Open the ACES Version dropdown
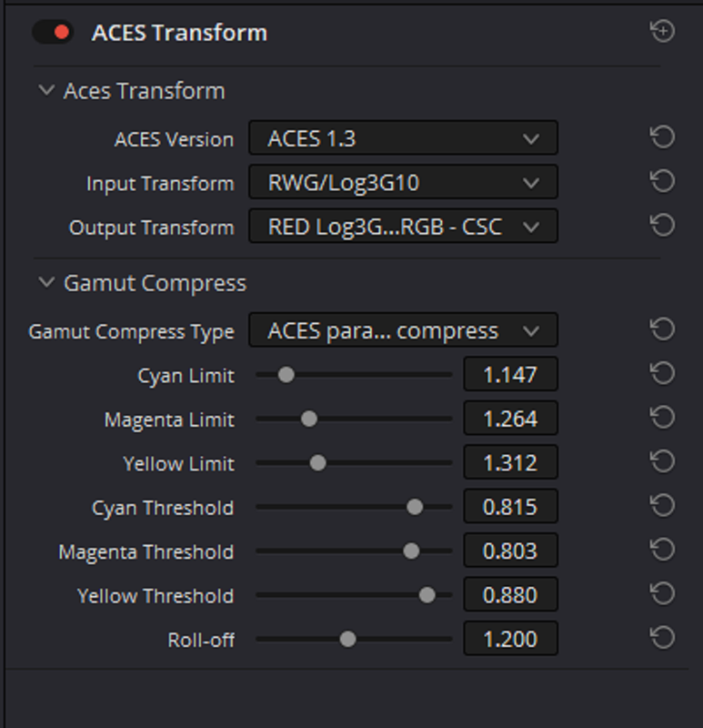The width and height of the screenshot is (703, 728). (x=403, y=138)
